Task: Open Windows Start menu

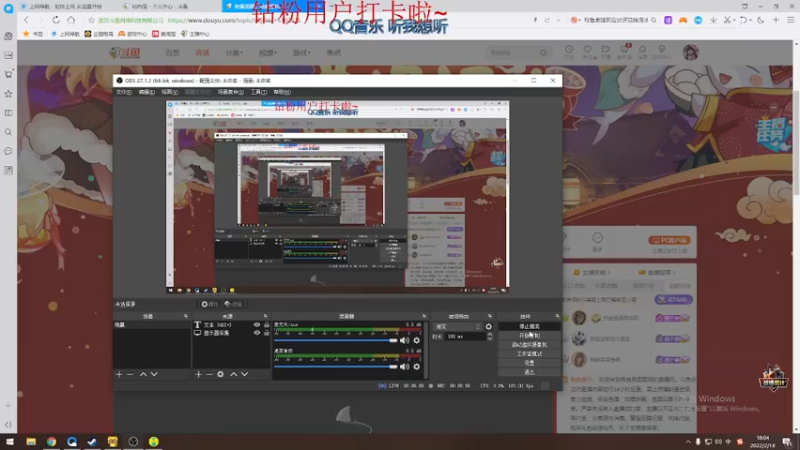Action: [10, 441]
